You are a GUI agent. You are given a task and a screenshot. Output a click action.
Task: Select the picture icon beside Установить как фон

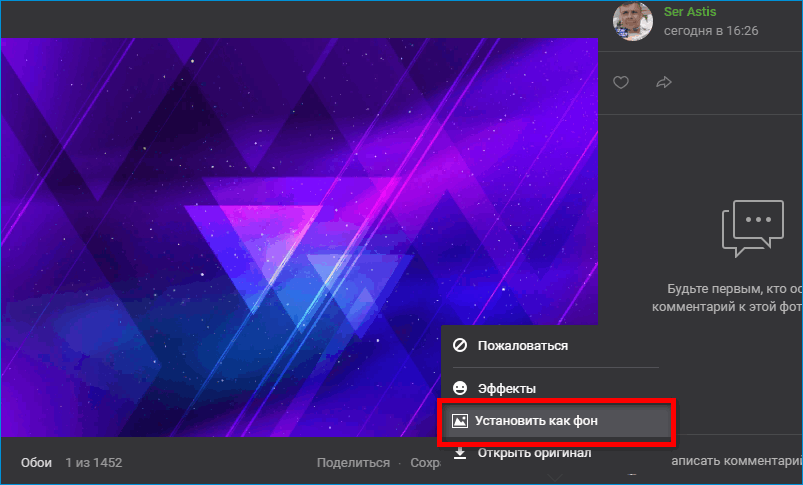[x=460, y=421]
